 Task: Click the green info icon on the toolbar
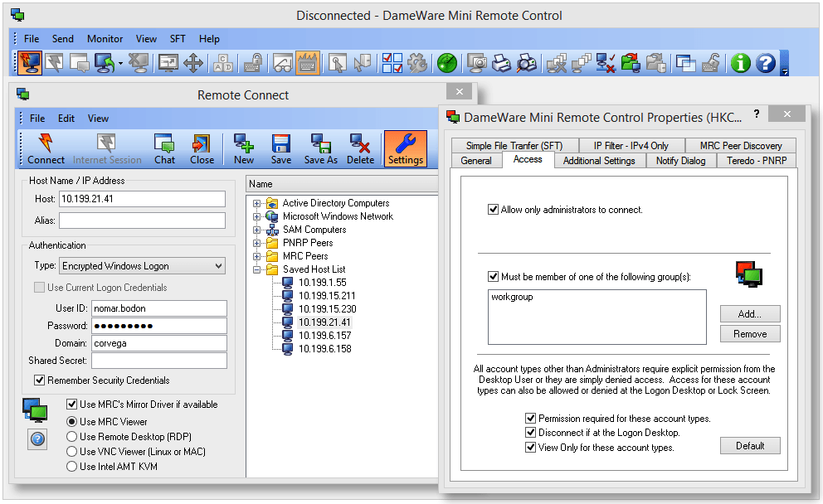coord(740,62)
